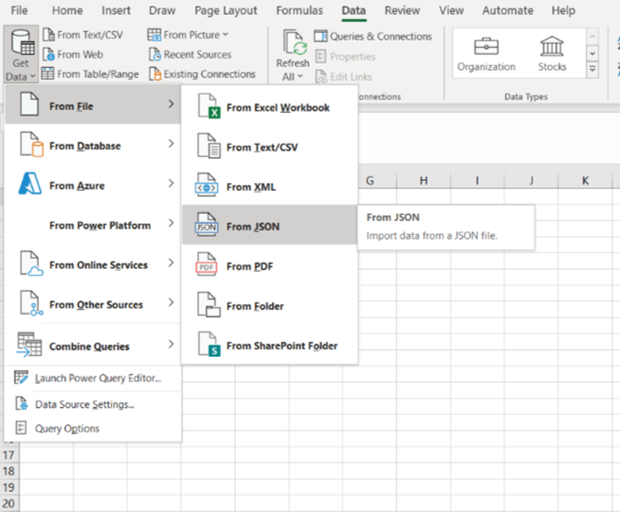The width and height of the screenshot is (620, 512).
Task: Click the disabled Properties button
Action: click(x=346, y=57)
